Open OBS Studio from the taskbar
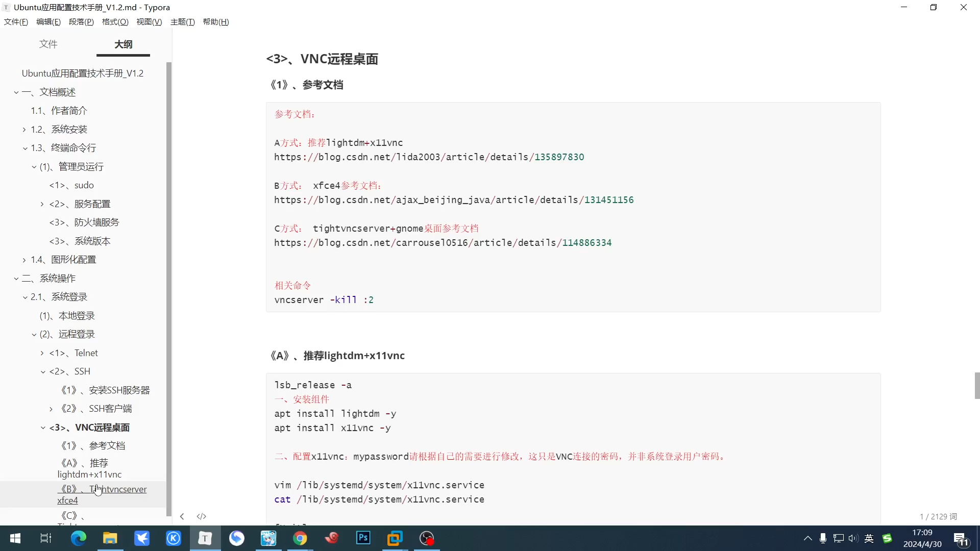This screenshot has width=980, height=551. (x=427, y=538)
